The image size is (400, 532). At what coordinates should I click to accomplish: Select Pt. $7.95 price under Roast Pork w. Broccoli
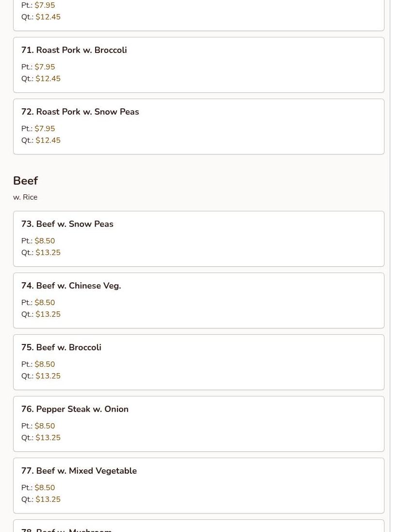38,67
